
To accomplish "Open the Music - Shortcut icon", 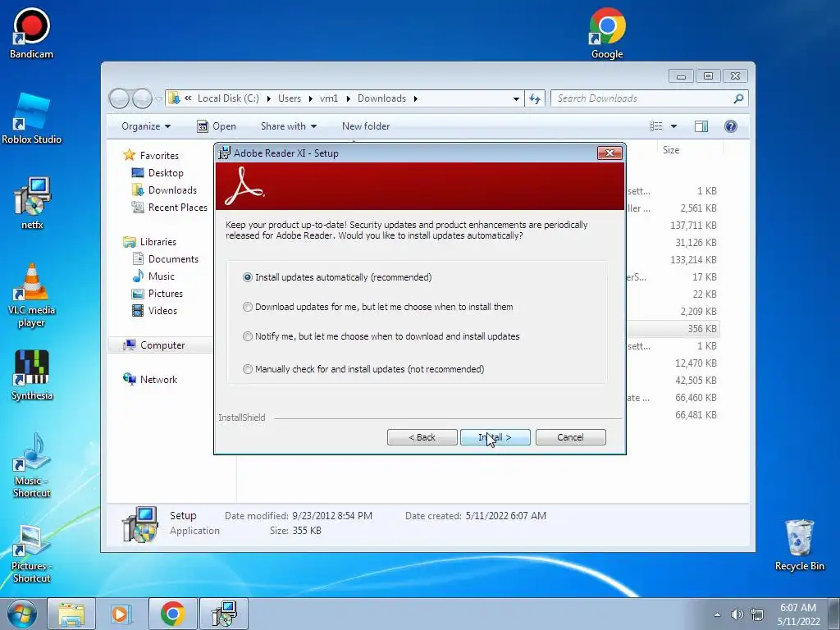I will coord(32,466).
